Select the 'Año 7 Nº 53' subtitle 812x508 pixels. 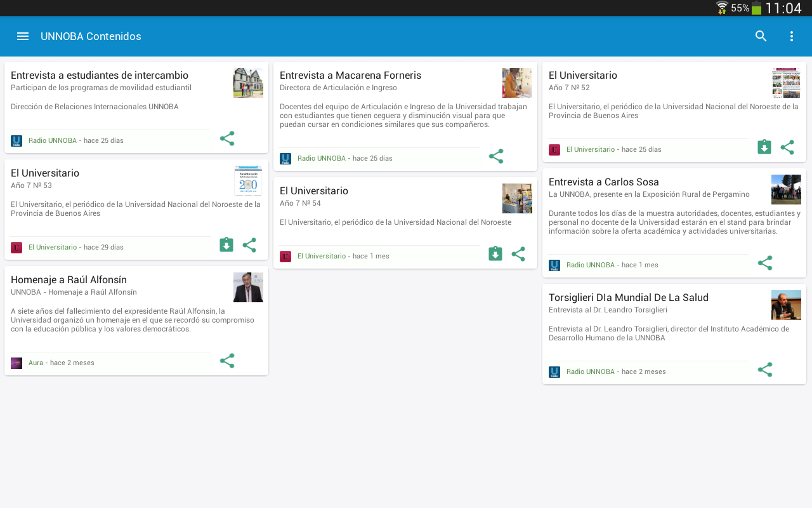(x=32, y=185)
